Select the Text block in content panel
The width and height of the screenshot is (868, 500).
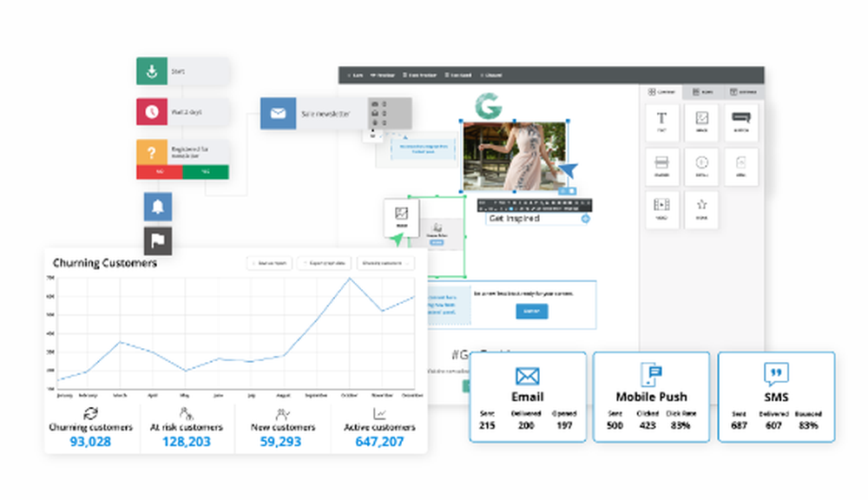point(661,122)
